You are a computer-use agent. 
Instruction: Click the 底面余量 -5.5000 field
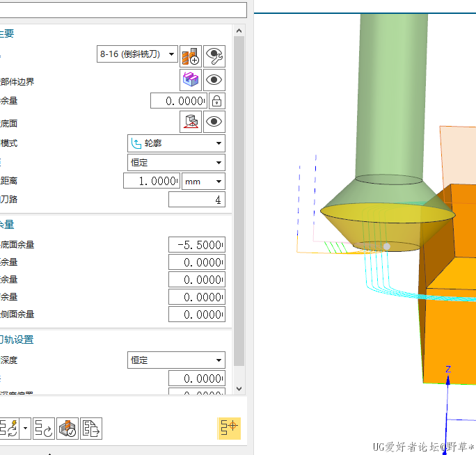(x=197, y=245)
